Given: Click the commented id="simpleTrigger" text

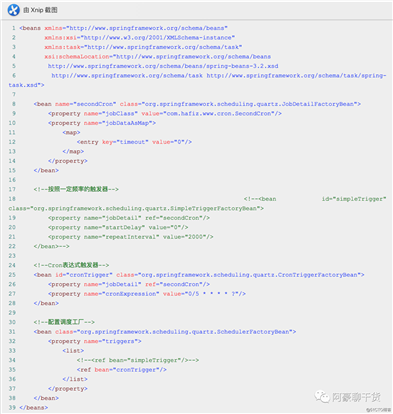Looking at the screenshot, I should (354, 199).
